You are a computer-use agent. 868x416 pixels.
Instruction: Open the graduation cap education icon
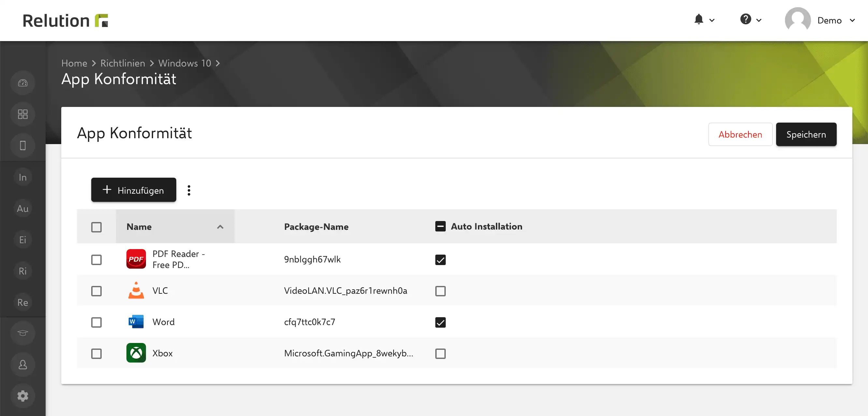(22, 333)
